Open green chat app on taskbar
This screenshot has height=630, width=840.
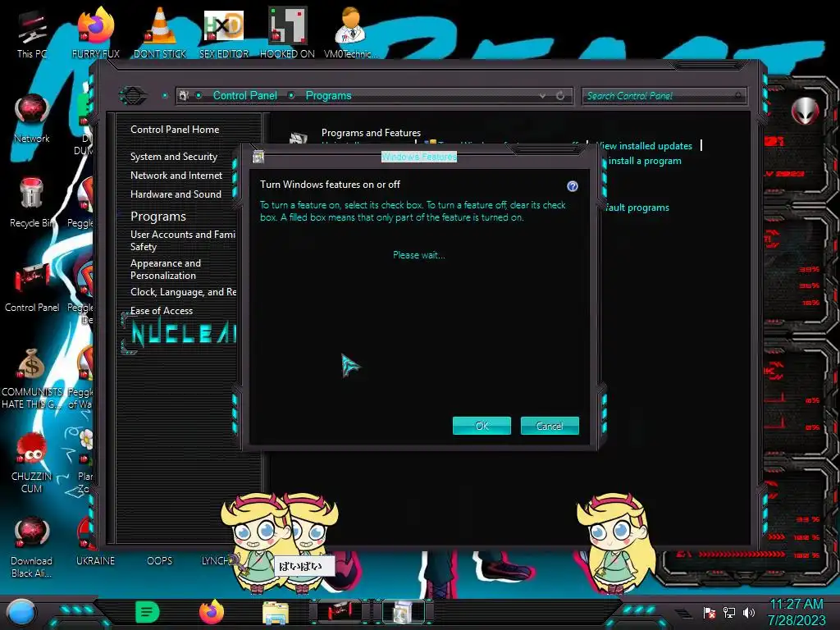click(147, 612)
